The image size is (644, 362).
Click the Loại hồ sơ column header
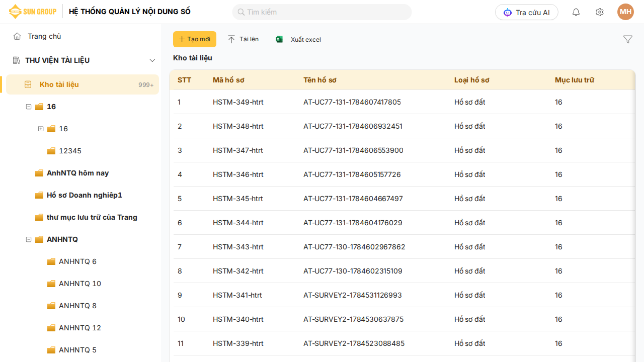click(472, 80)
